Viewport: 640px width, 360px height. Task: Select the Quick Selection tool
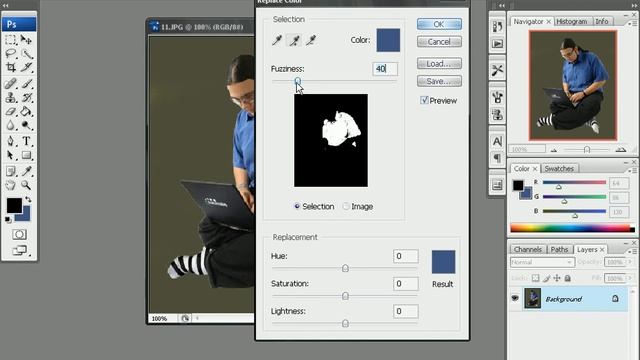click(x=27, y=53)
